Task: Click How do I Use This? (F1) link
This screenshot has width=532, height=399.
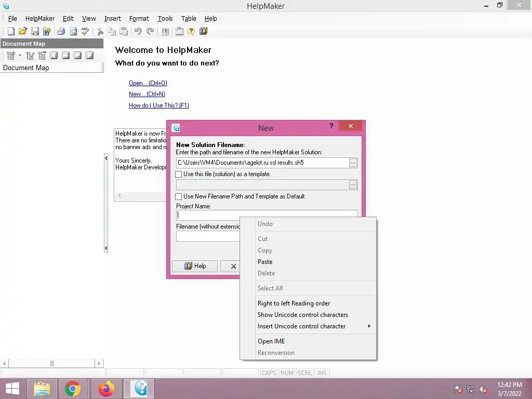Action: (x=159, y=105)
